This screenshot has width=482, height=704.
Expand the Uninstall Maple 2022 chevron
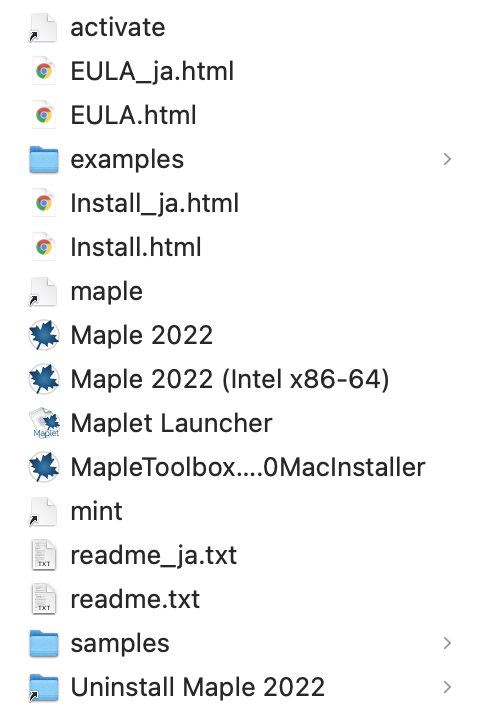447,687
